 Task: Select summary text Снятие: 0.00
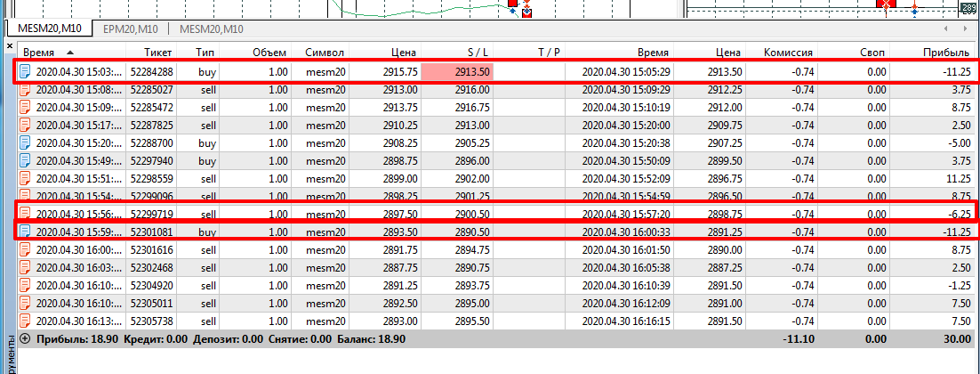click(300, 339)
